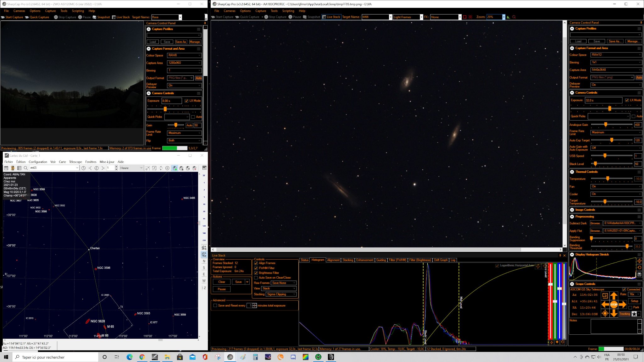644x362 pixels.
Task: Open the scope Rate 16x dropdown
Action: [x=634, y=294]
